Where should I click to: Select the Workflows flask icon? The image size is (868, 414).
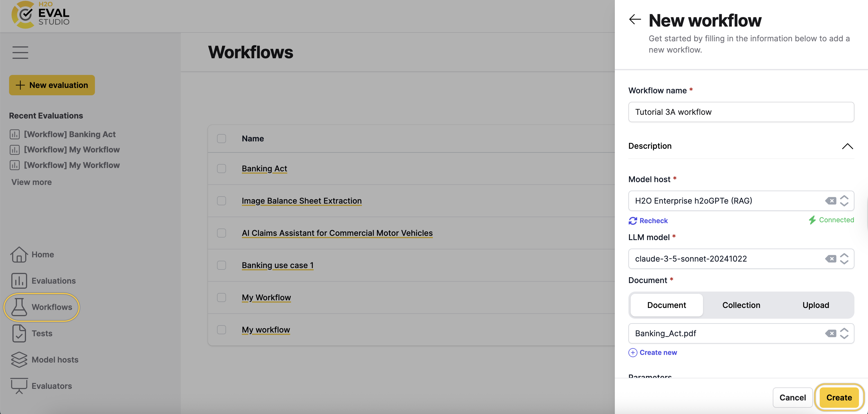pyautogui.click(x=19, y=307)
